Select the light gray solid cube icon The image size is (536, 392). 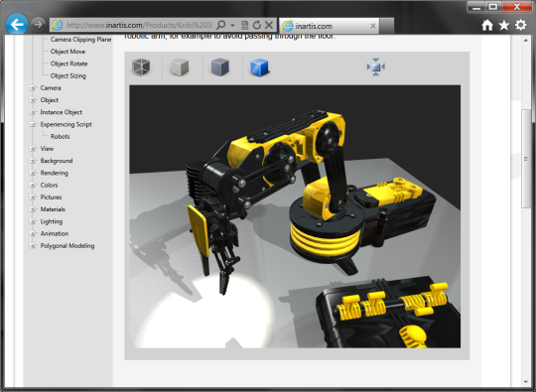(180, 66)
